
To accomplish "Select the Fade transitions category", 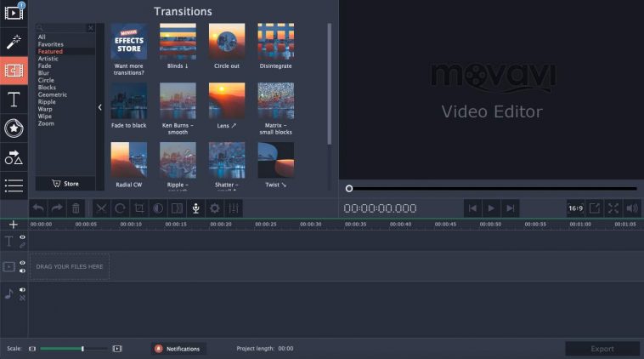I will [45, 66].
